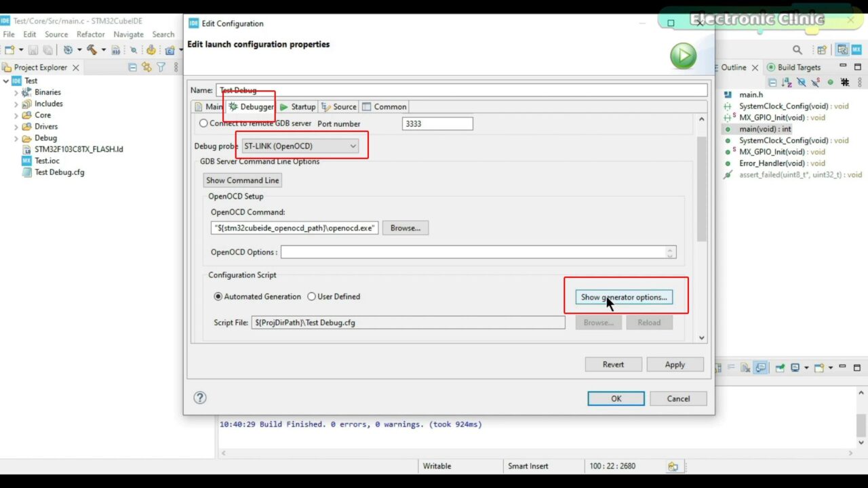Open the Navigate menu
Viewport: 868px width, 488px height.
click(128, 34)
